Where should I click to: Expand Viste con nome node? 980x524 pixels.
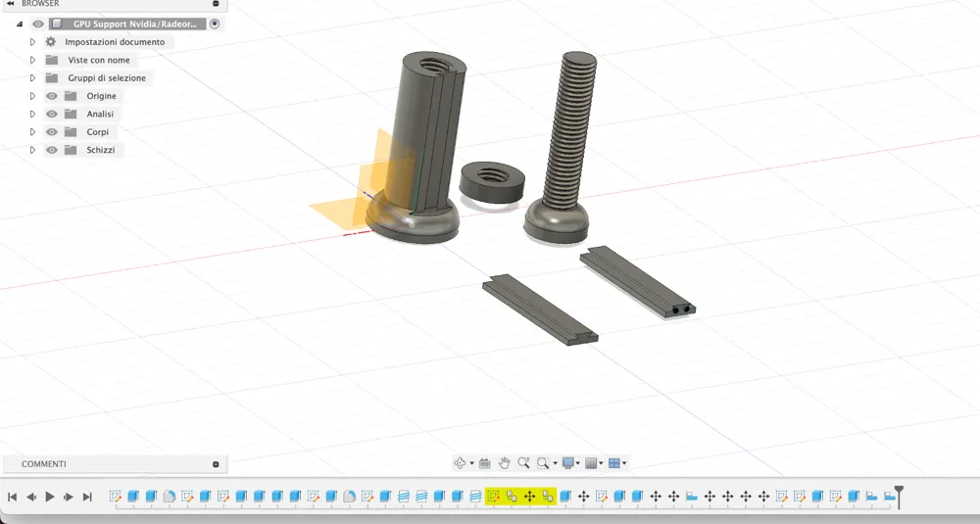point(32,60)
